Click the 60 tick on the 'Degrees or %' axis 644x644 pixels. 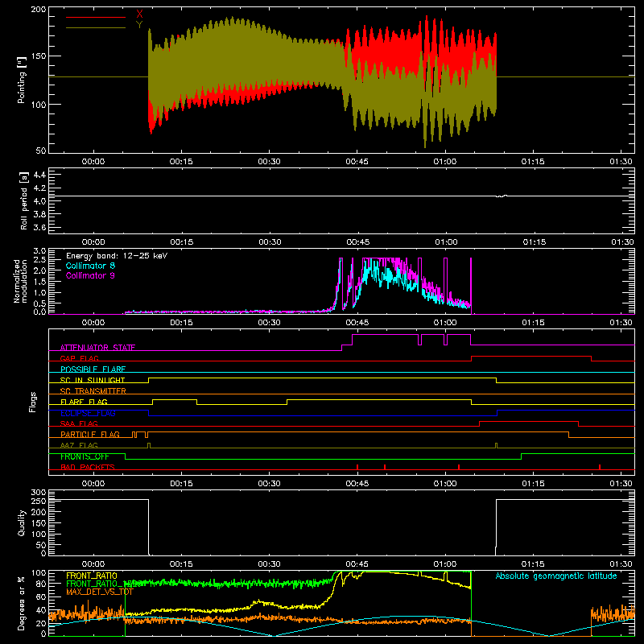[x=41, y=597]
